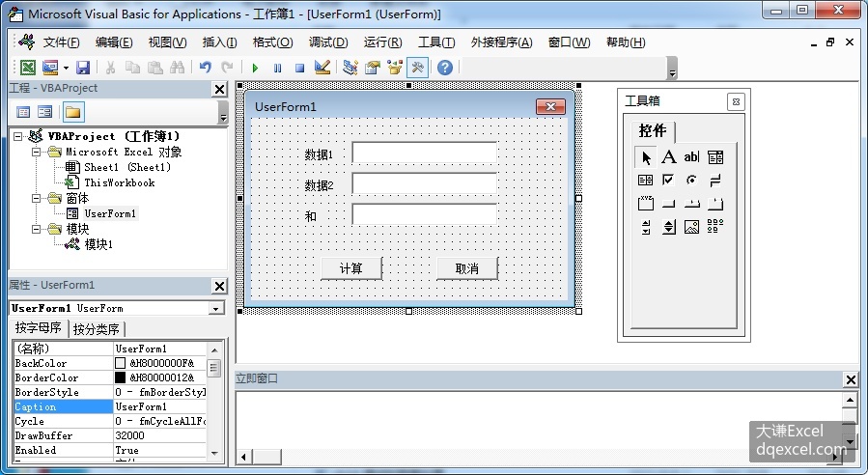
Task: Select the CheckBox tool in toolbox
Action: (x=669, y=180)
